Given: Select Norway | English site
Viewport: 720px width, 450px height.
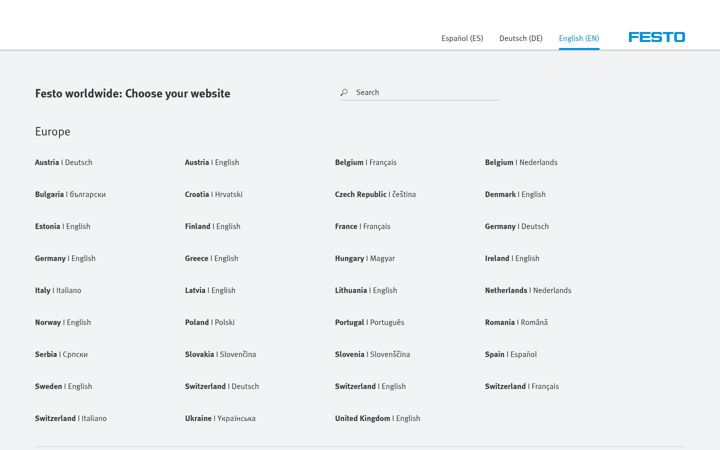Looking at the screenshot, I should [63, 322].
